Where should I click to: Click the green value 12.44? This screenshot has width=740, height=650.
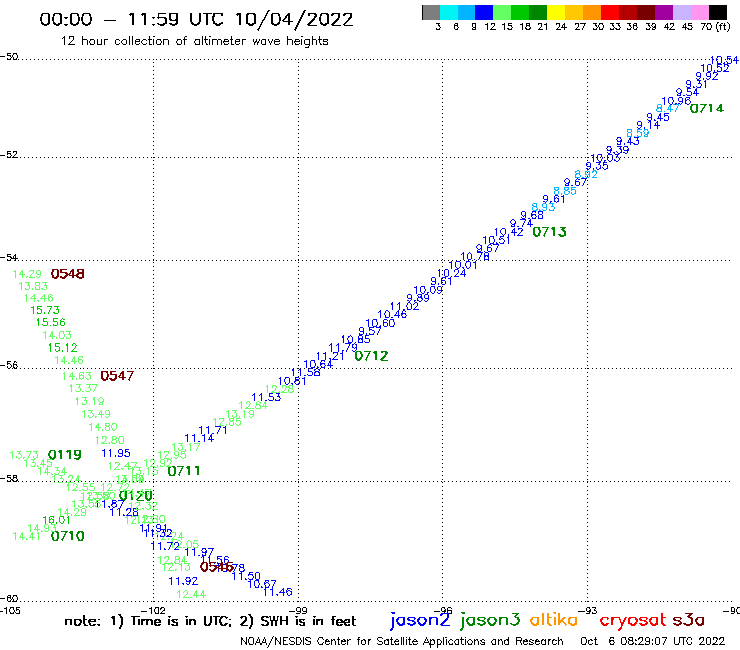tap(191, 594)
